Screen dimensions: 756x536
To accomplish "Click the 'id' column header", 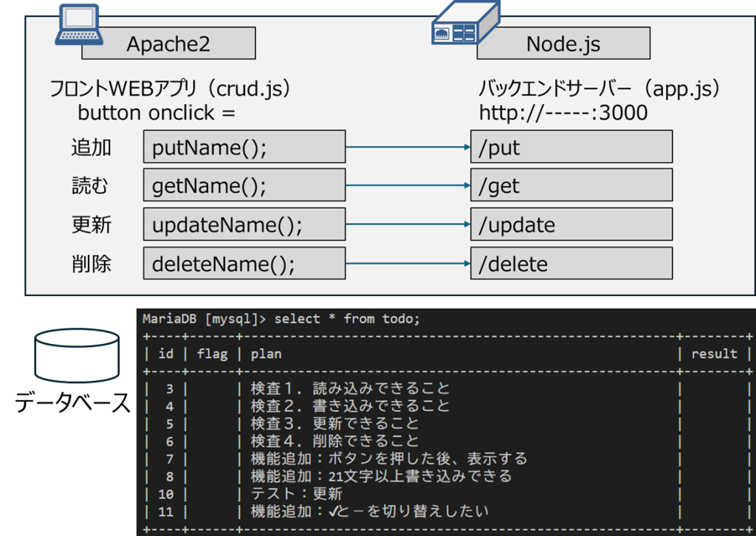I will pyautogui.click(x=166, y=354).
